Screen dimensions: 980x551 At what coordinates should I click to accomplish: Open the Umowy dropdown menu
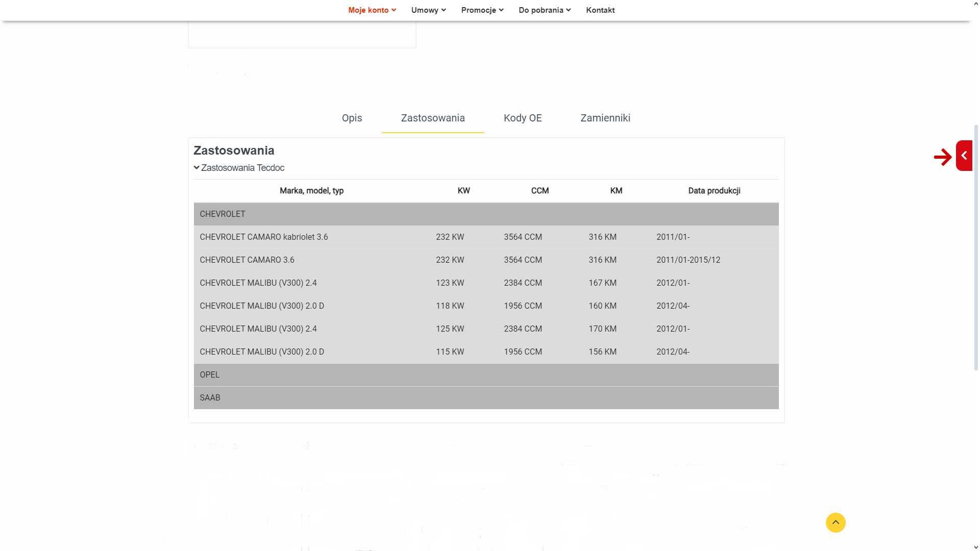click(x=428, y=10)
